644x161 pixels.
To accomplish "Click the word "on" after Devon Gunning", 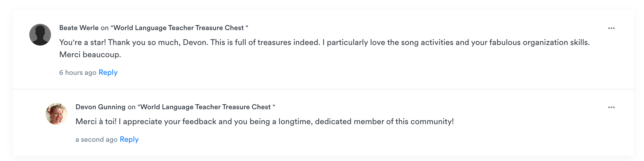I will (132, 107).
